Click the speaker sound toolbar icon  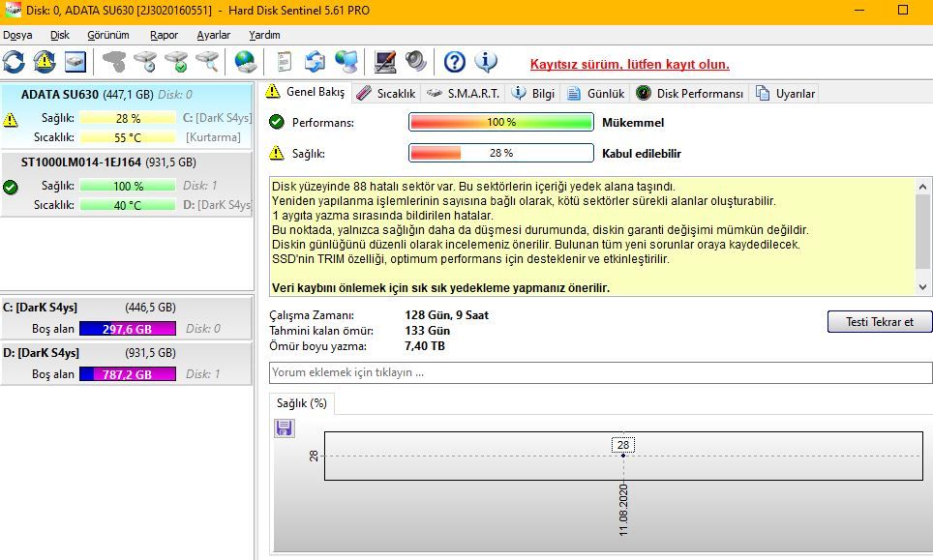point(415,62)
